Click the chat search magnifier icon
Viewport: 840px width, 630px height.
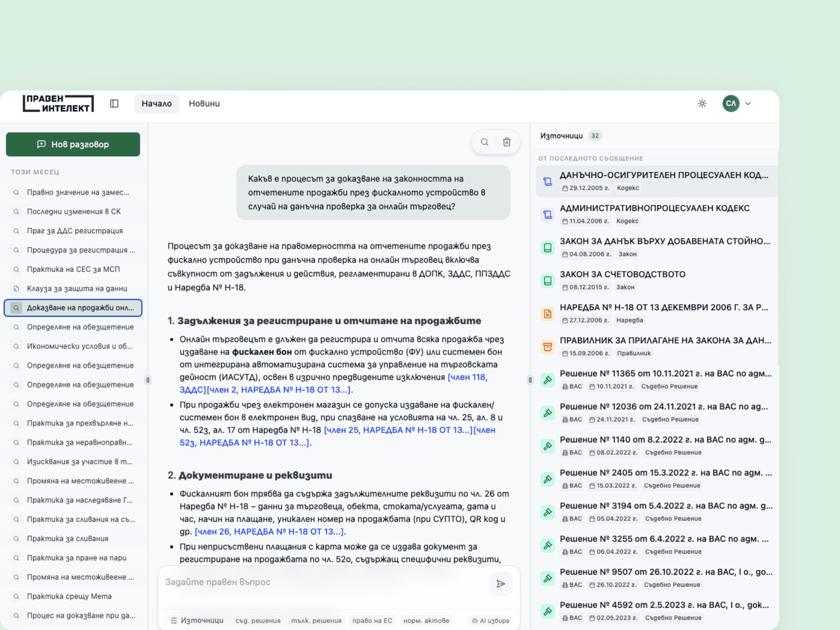485,142
